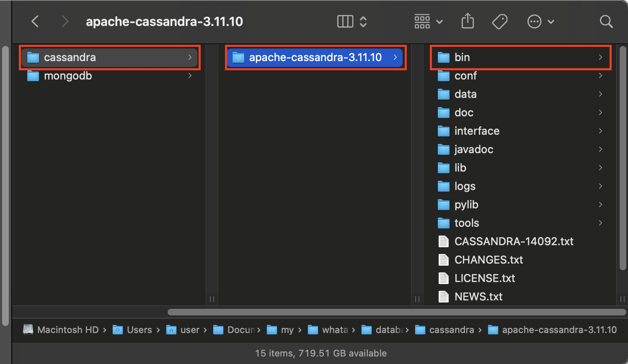
Task: Open the ellipsis action menu
Action: tap(534, 21)
